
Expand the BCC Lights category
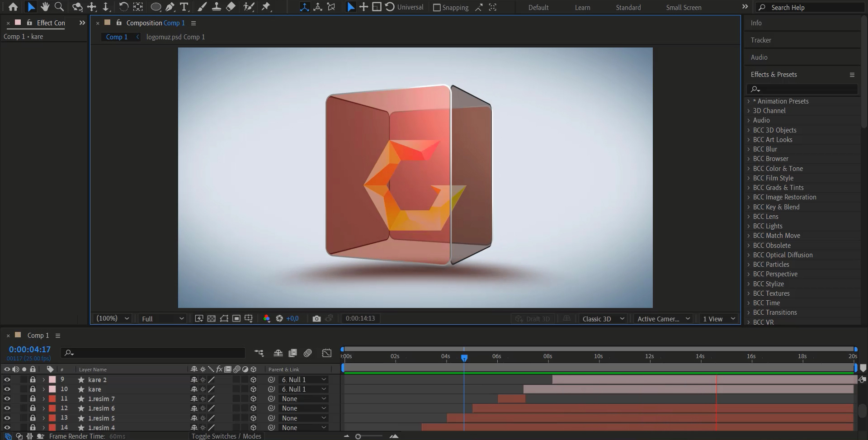749,226
